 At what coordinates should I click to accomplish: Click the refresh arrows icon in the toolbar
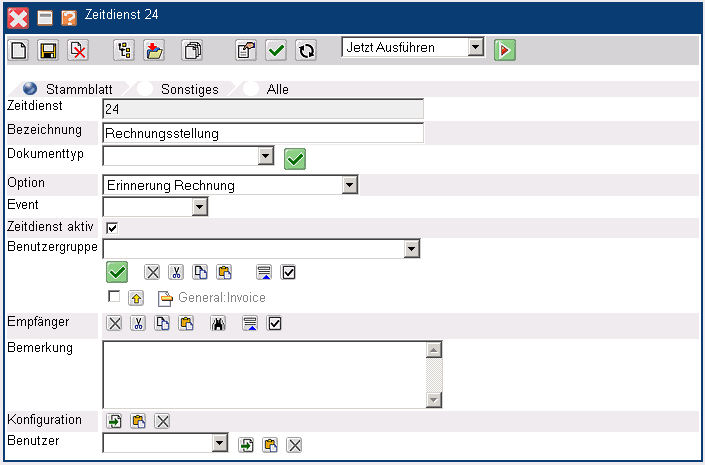(x=305, y=50)
